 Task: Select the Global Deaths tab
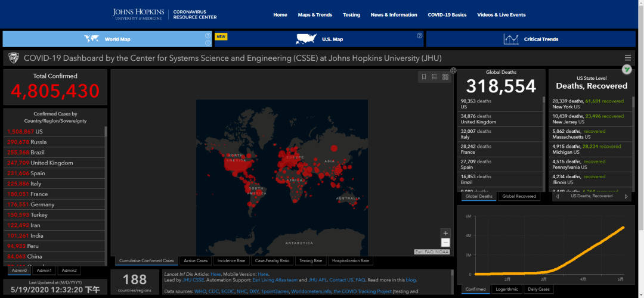(x=479, y=196)
